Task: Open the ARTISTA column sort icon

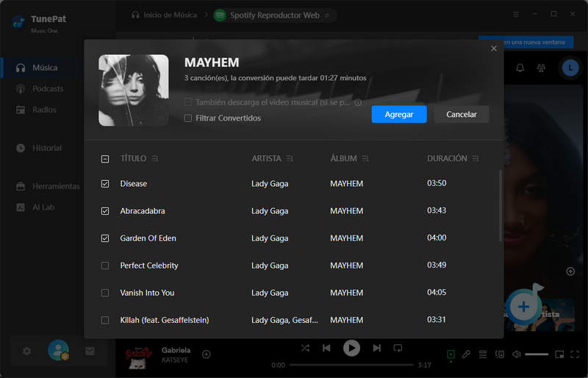Action: click(x=290, y=159)
